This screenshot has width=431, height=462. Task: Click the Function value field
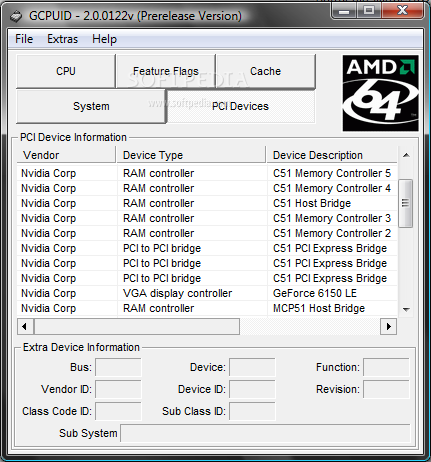click(x=386, y=367)
